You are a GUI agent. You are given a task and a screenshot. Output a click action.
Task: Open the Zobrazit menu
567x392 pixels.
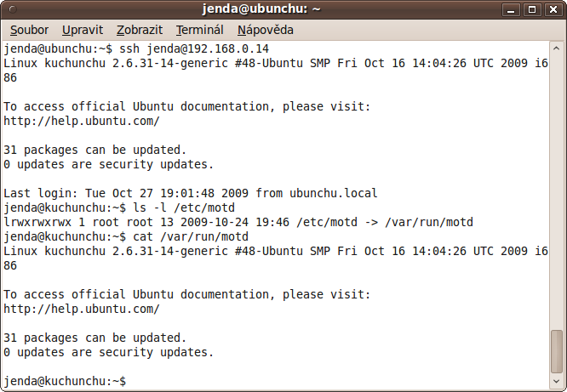point(140,30)
